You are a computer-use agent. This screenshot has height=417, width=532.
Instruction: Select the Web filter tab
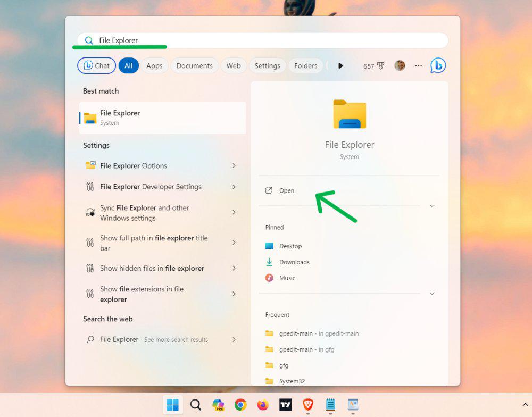click(234, 65)
